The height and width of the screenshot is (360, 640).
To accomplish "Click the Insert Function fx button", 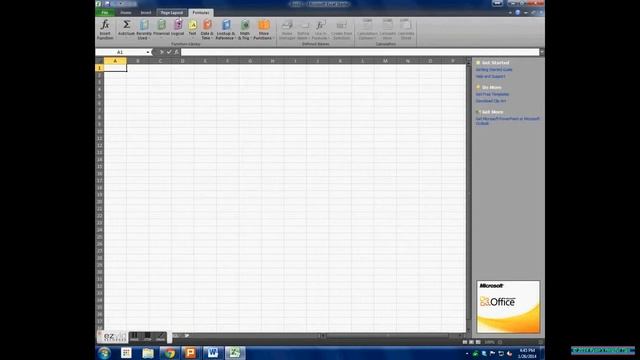I will (x=105, y=29).
